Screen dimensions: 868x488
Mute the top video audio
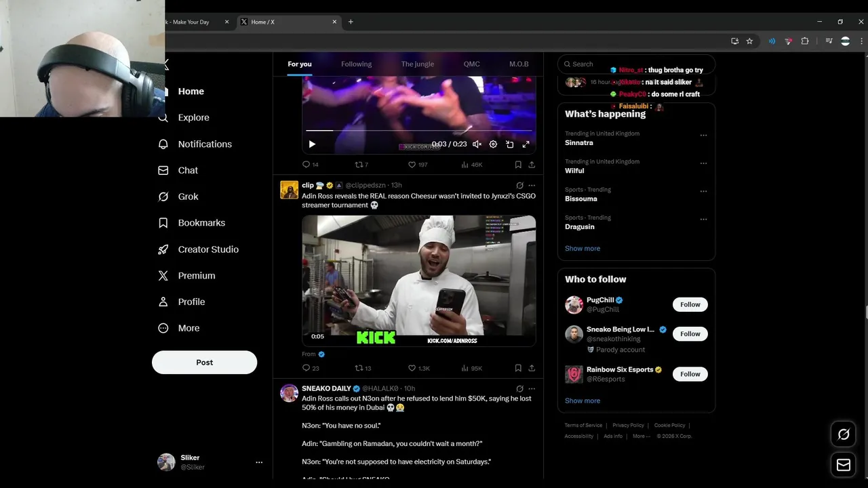(x=477, y=144)
